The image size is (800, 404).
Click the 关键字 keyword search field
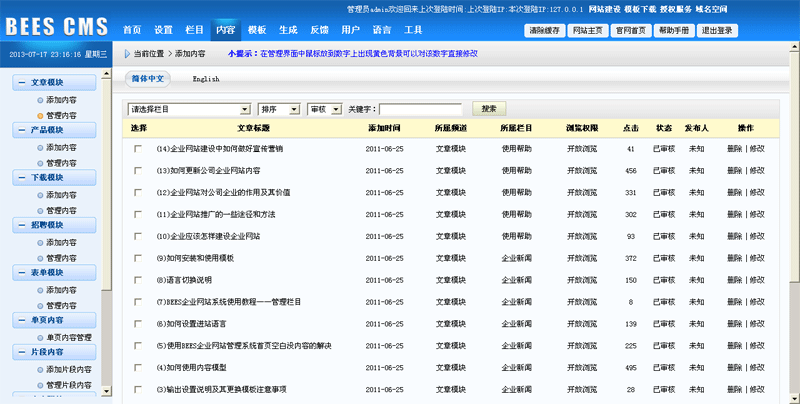[x=421, y=109]
